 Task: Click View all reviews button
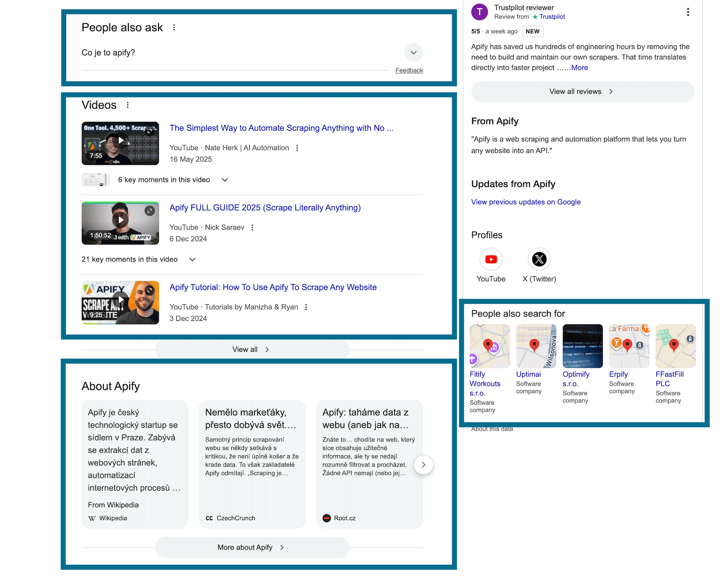[x=583, y=92]
